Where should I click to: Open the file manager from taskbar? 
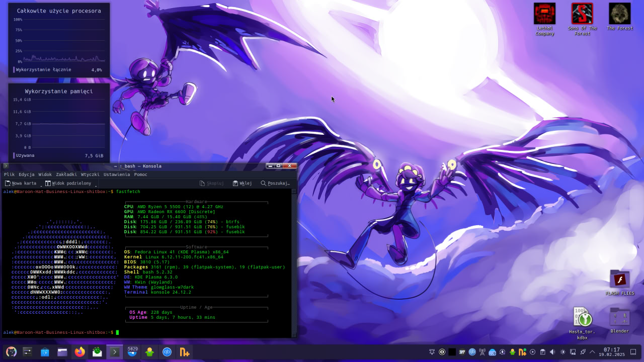click(x=62, y=352)
